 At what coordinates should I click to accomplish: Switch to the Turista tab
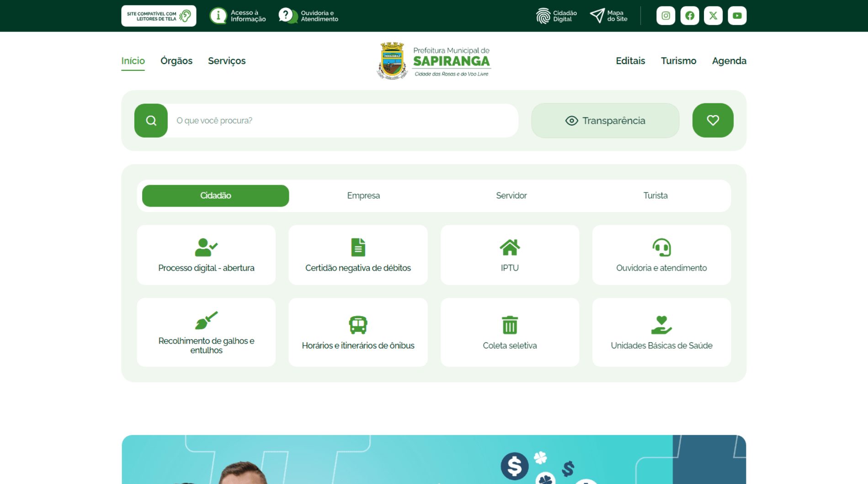(655, 196)
